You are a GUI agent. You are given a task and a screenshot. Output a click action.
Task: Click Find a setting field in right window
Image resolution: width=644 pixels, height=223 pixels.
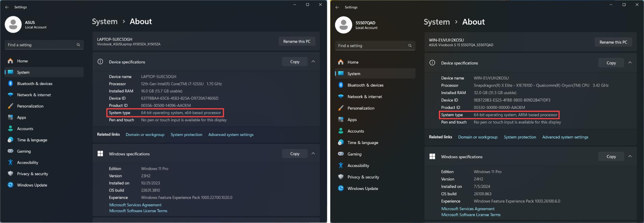(x=375, y=46)
